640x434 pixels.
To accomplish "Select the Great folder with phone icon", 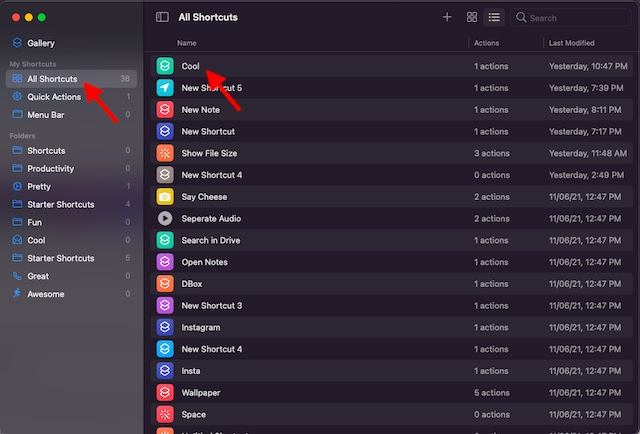I will click(x=40, y=276).
